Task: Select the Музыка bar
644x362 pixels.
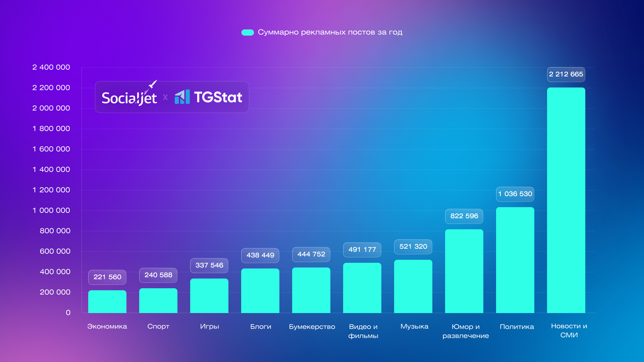Action: click(x=413, y=287)
